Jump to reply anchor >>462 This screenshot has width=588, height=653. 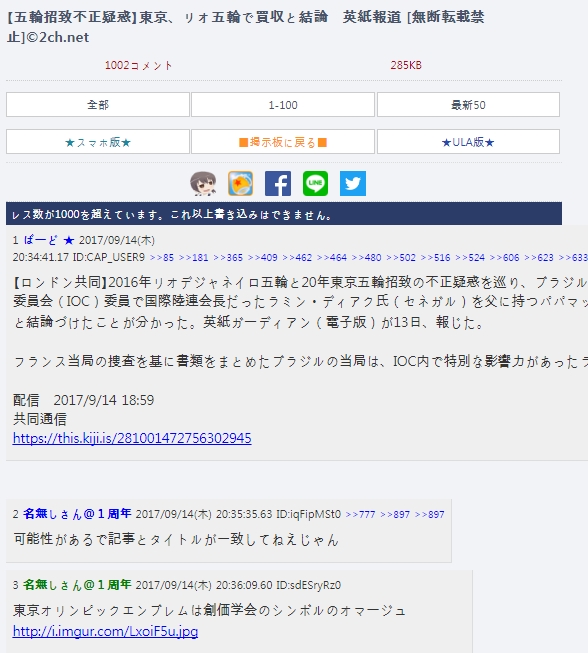click(x=297, y=257)
